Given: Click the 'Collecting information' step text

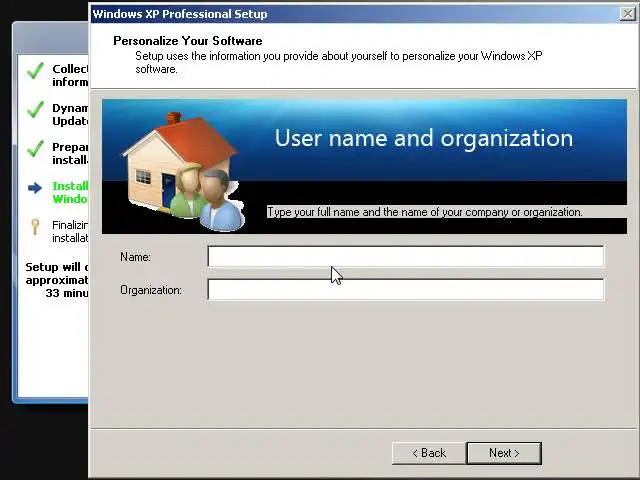Looking at the screenshot, I should [x=70, y=76].
